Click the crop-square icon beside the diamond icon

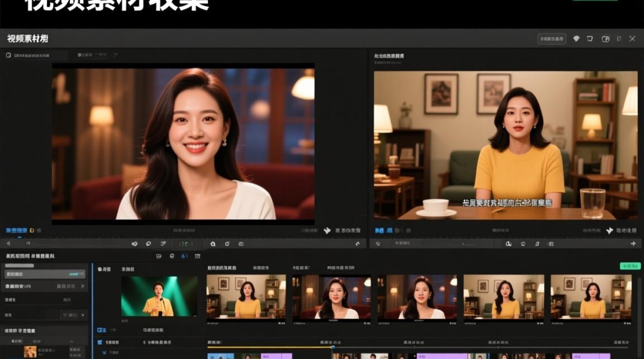(x=590, y=39)
